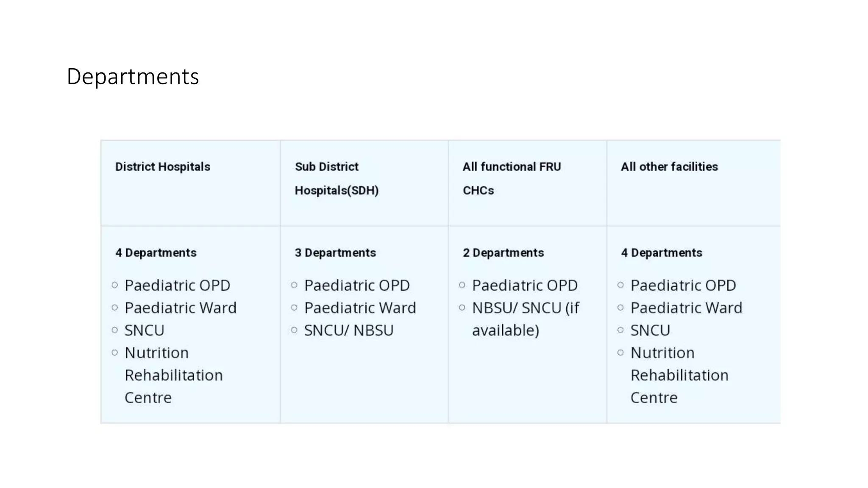868x488 pixels.
Task: Click Nutrition Rehabilitation Centre in All other facilities column
Action: [x=679, y=375]
